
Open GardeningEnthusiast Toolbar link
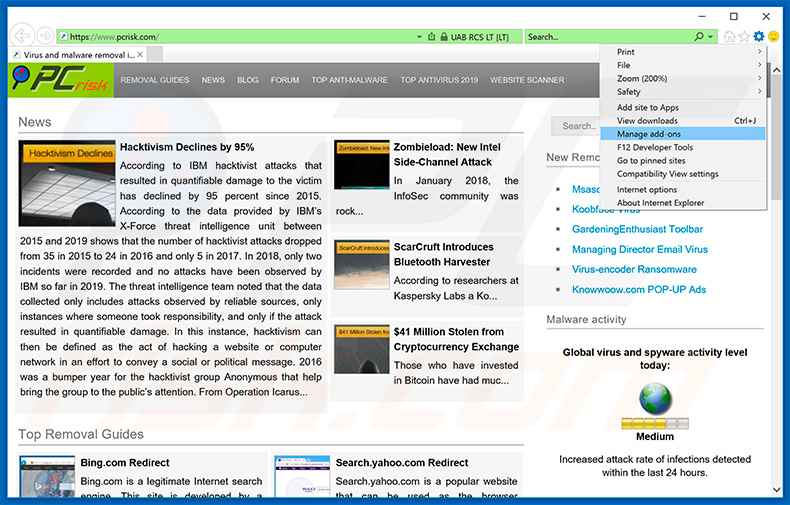[x=637, y=229]
